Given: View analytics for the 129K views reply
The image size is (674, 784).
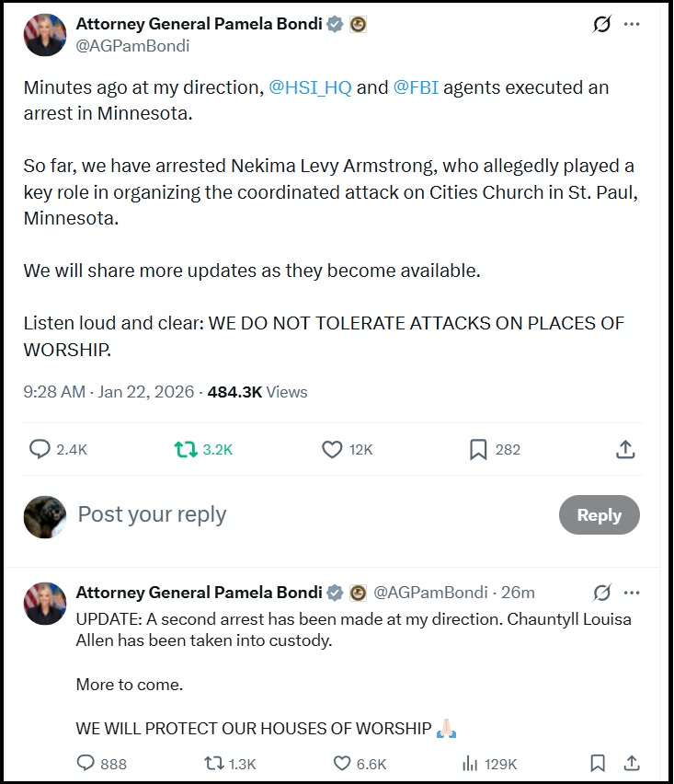Looking at the screenshot, I should pos(470,763).
